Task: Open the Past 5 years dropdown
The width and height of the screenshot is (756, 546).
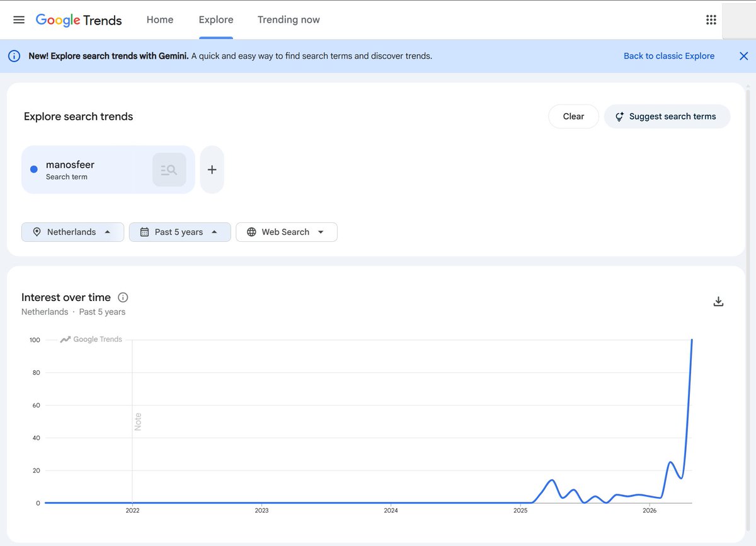Action: pos(180,232)
